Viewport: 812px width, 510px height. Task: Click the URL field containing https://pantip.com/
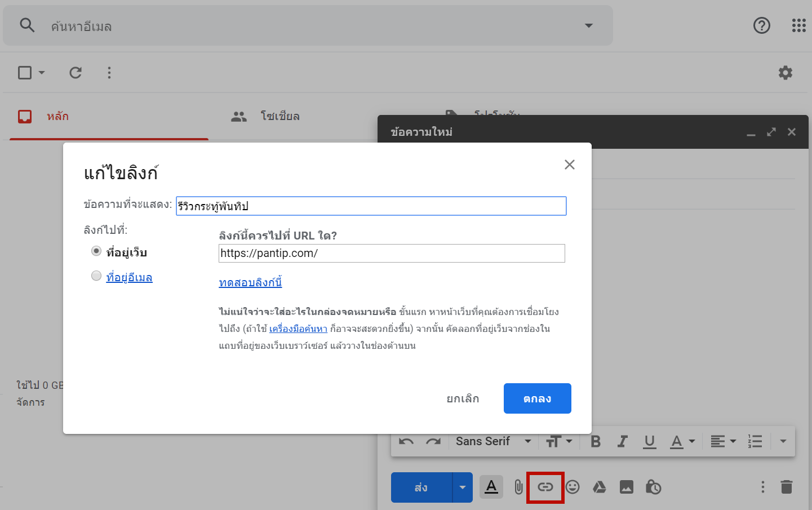[391, 254]
